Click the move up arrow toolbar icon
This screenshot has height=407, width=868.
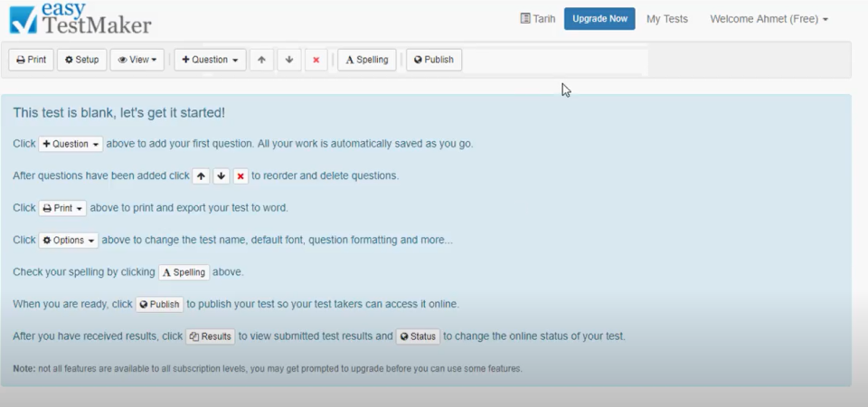click(261, 60)
